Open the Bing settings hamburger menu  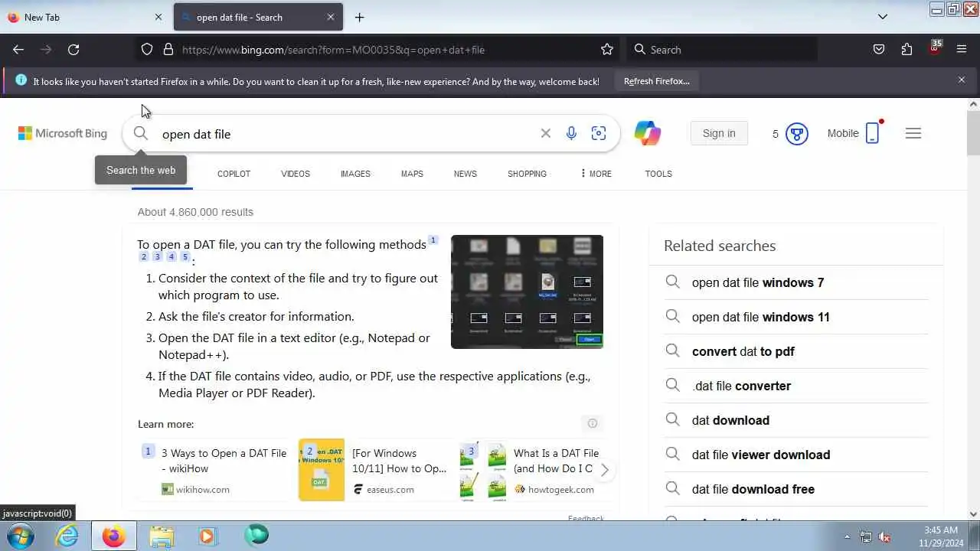point(913,133)
